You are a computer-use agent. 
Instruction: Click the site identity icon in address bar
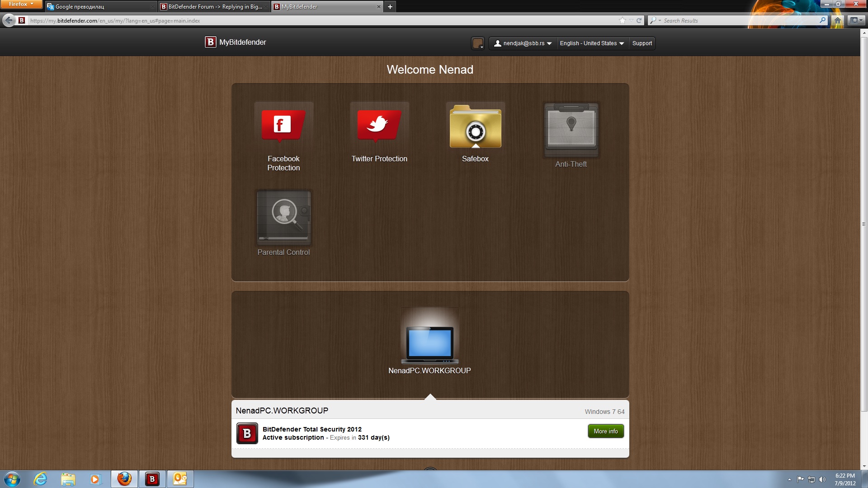22,20
